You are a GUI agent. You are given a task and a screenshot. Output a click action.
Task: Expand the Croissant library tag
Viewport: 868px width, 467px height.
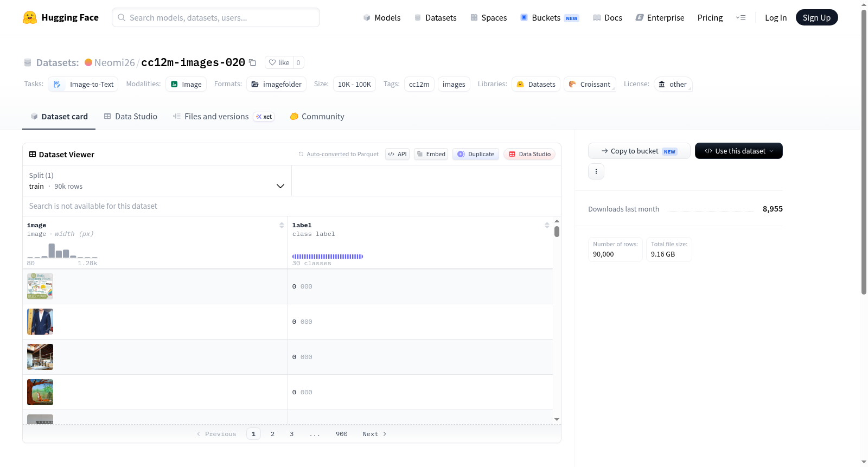pyautogui.click(x=590, y=84)
